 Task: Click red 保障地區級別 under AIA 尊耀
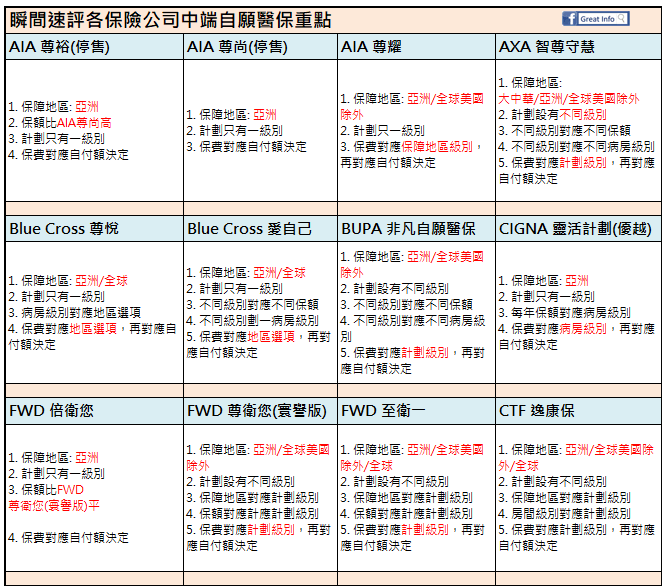click(x=437, y=147)
